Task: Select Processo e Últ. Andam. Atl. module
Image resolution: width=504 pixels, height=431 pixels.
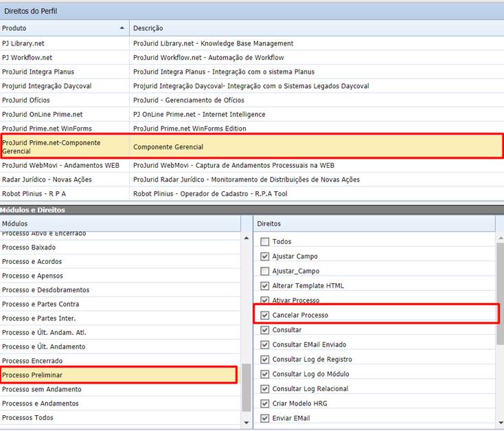Action: (120, 332)
